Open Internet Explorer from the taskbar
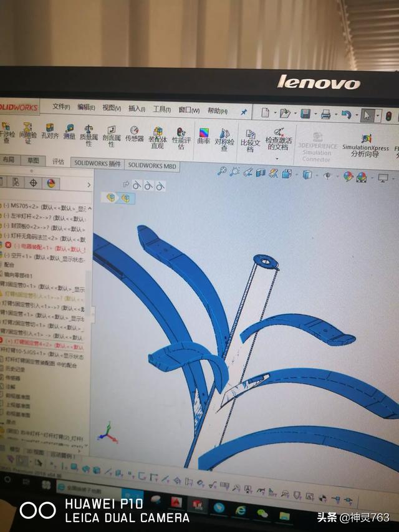 (241, 510)
